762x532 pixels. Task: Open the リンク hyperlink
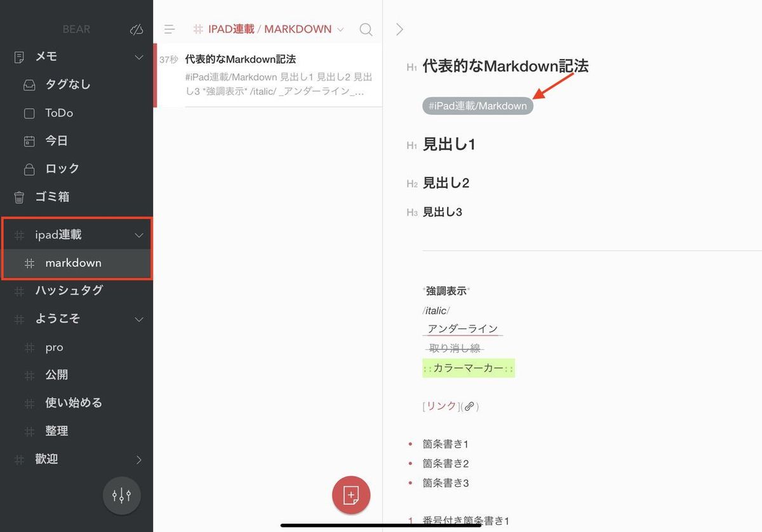[441, 406]
